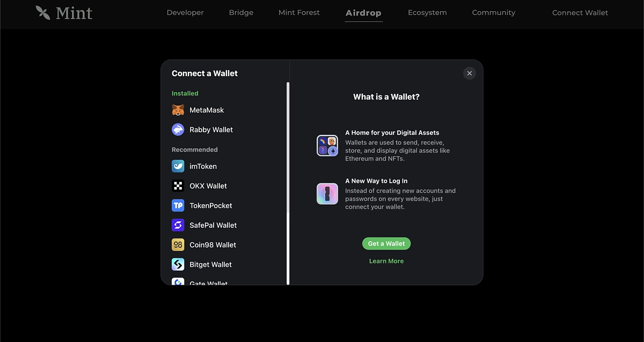Select the imToken label
This screenshot has width=644, height=342.
203,166
